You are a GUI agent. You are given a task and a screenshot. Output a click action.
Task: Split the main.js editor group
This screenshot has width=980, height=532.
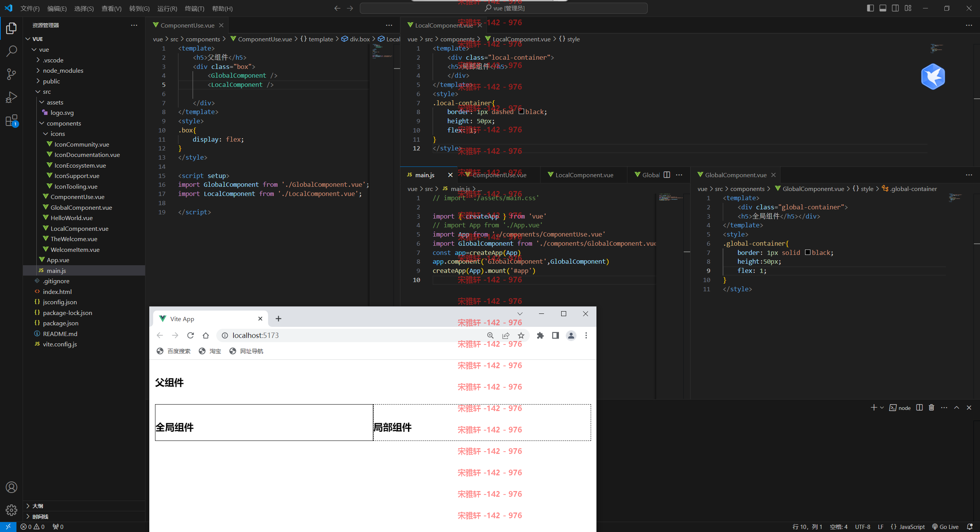point(667,175)
